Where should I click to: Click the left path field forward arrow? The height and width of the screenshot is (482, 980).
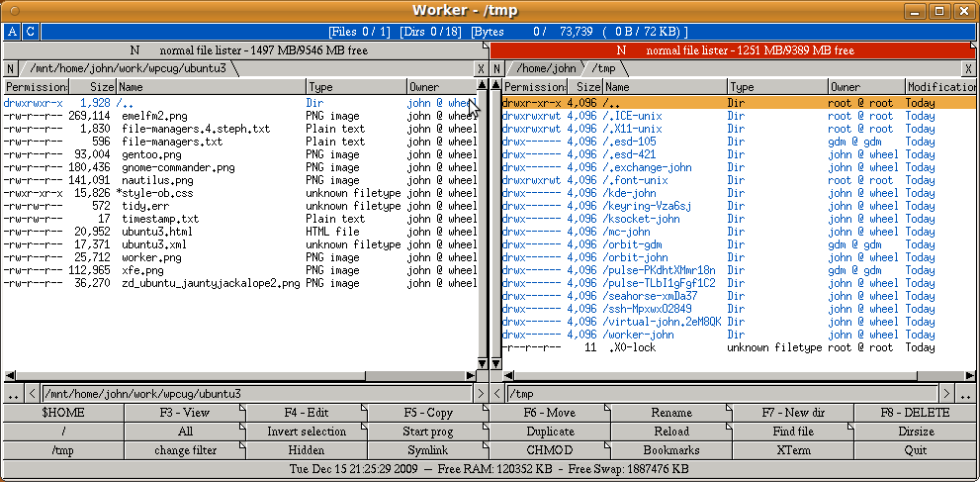[x=481, y=394]
